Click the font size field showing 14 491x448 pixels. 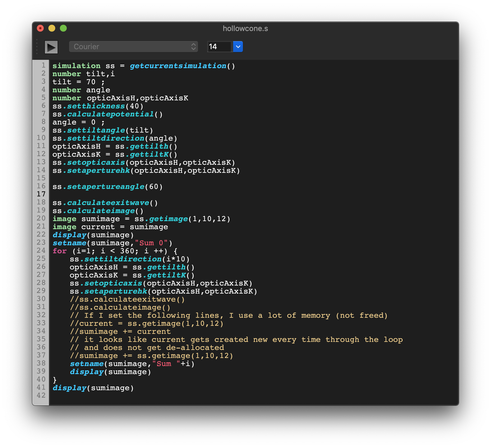(219, 47)
